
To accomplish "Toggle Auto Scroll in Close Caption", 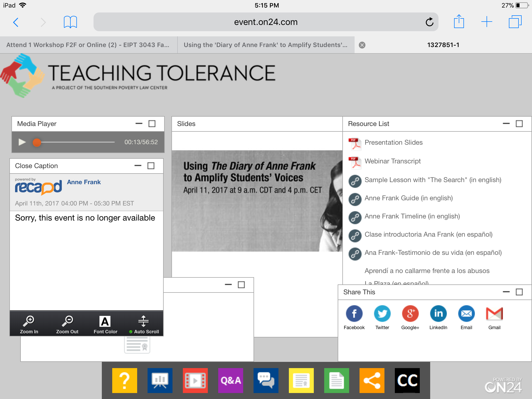I will [144, 324].
